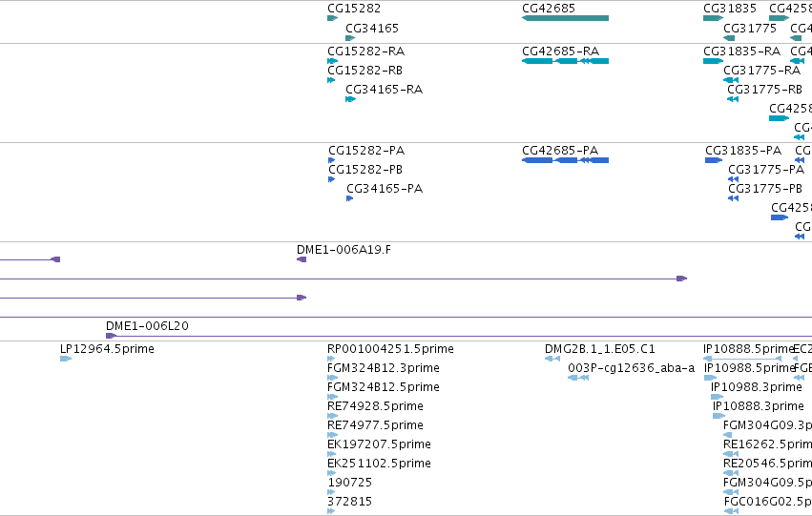Click the CG15282 gene arrow glyph
Screen dimensions: 812x516
(332, 18)
